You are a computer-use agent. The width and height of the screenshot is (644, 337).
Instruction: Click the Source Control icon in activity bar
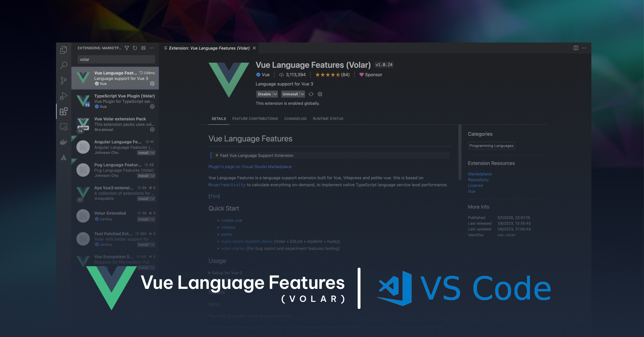(x=64, y=80)
